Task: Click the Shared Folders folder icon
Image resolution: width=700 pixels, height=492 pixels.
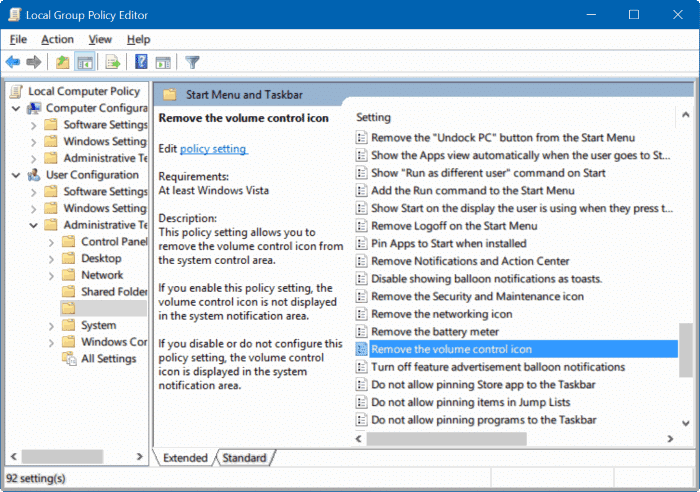Action: pyautogui.click(x=68, y=292)
